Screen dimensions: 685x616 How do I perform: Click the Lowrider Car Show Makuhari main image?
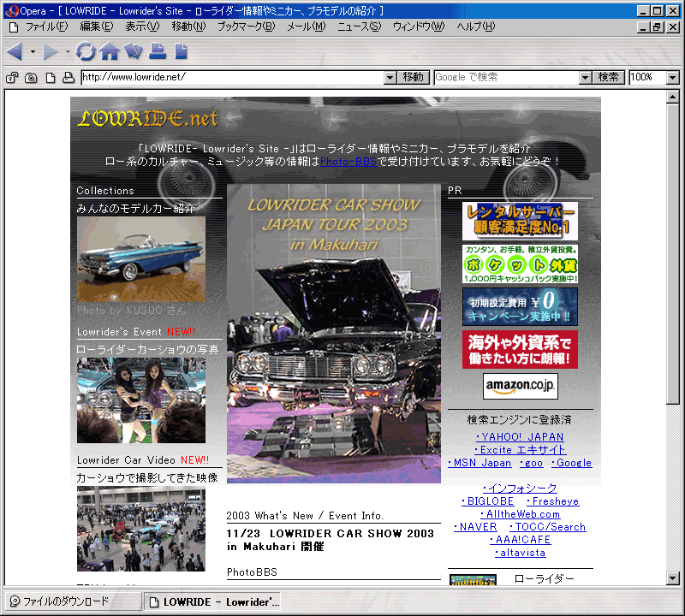pyautogui.click(x=334, y=334)
